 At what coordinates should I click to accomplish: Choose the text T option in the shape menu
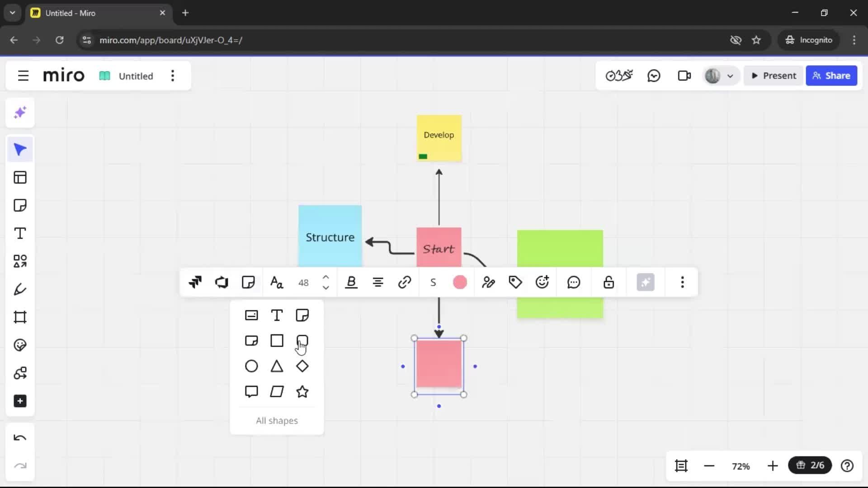click(x=277, y=315)
